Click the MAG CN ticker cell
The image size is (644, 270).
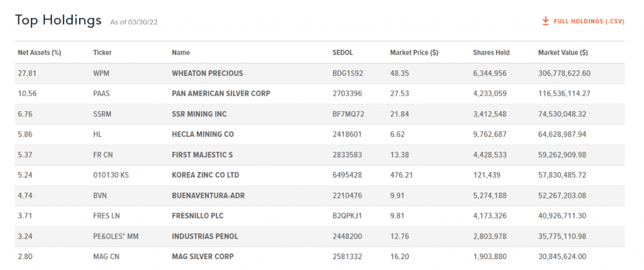(105, 256)
